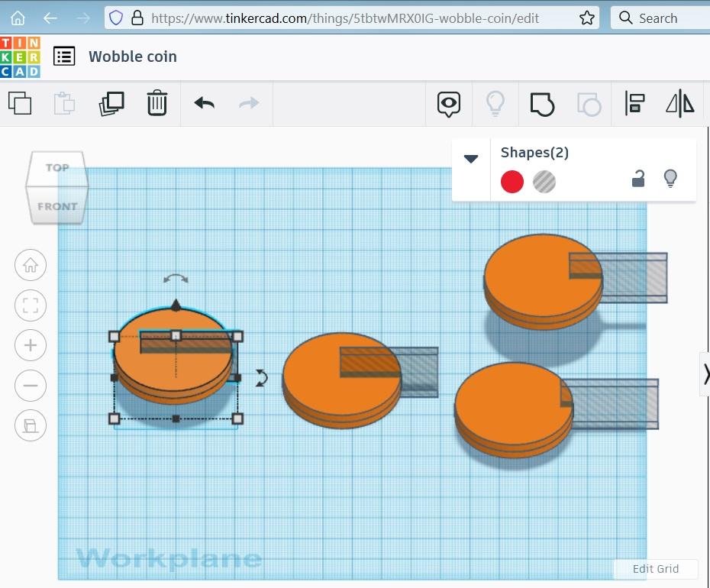The height and width of the screenshot is (588, 710).
Task: Expand the right-side shapes panel chevron
Action: [x=705, y=374]
